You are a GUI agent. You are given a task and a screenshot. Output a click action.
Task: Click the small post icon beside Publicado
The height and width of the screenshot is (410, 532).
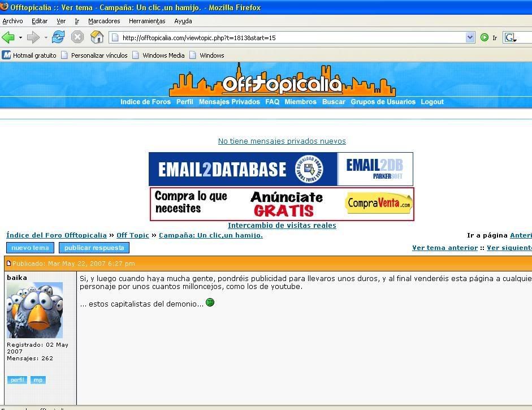(x=8, y=264)
